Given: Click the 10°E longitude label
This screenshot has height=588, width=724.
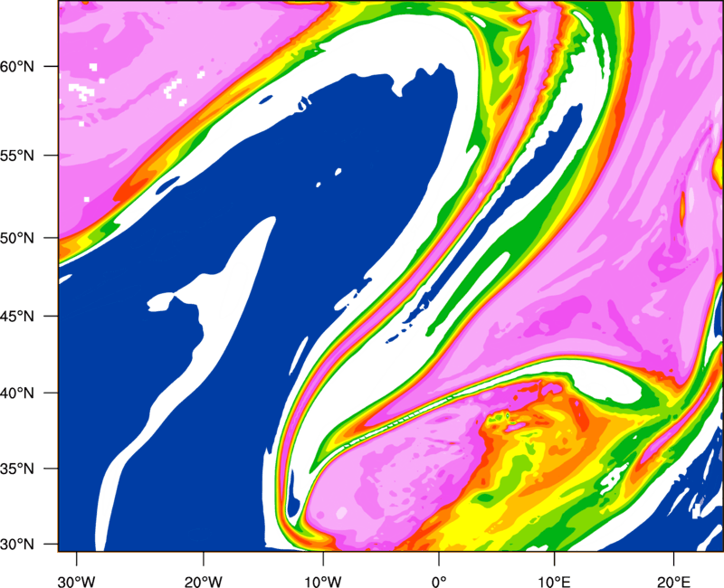Looking at the screenshot, I should pyautogui.click(x=554, y=582).
